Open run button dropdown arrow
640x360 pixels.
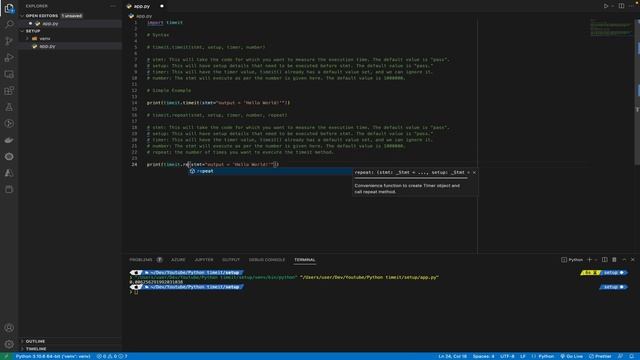[x=613, y=6]
